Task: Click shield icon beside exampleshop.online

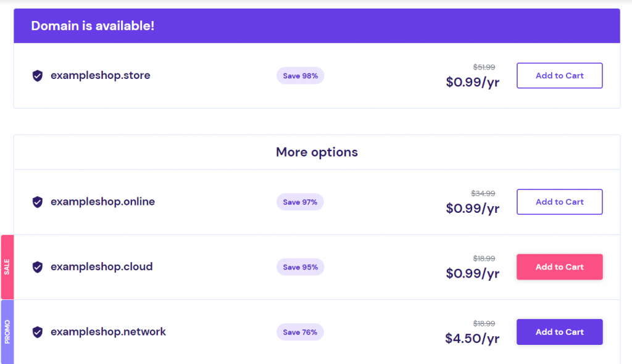Action: click(x=38, y=202)
